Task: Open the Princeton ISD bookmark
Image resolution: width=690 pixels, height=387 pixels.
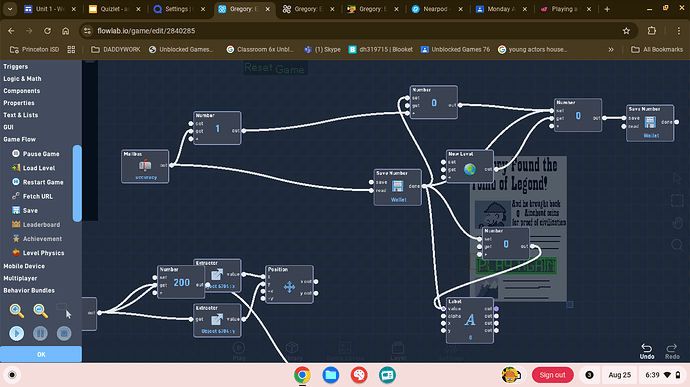Action: [x=35, y=50]
